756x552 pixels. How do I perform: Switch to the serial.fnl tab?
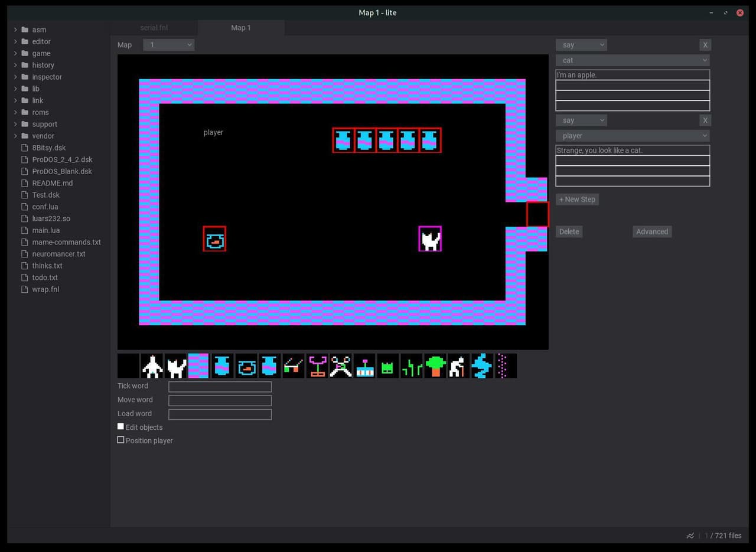click(x=154, y=28)
